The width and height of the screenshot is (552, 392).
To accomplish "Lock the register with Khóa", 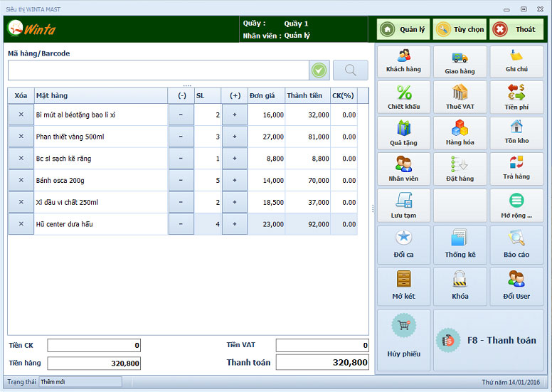I will (x=460, y=286).
